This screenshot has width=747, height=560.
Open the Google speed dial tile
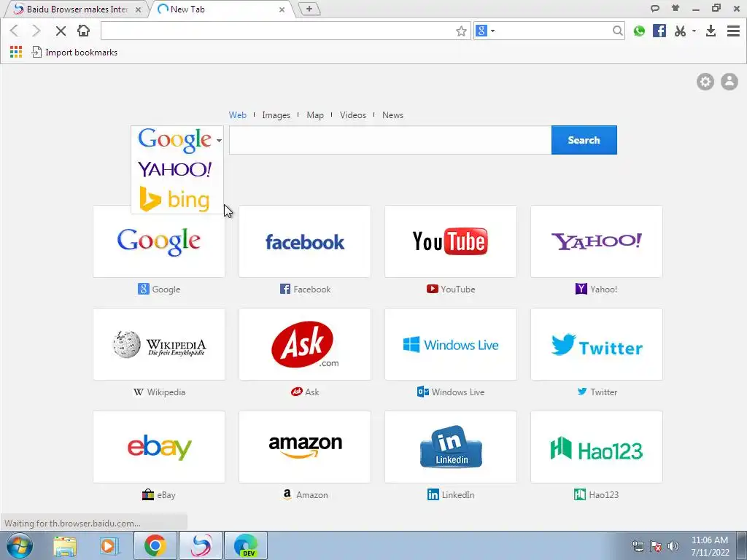(x=159, y=241)
